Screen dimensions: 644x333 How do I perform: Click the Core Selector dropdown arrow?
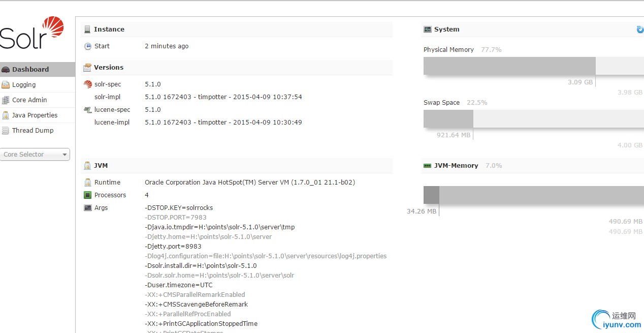point(65,155)
